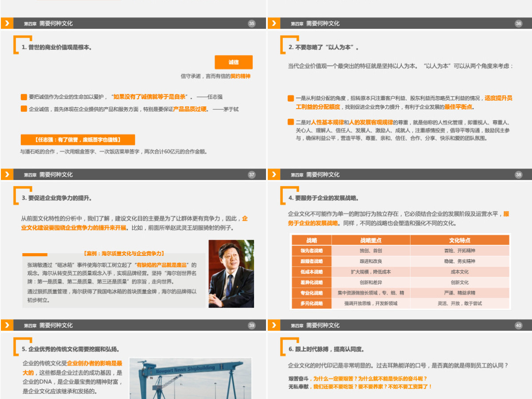The image size is (532, 399).
Task: Click the '如果没有了诚信就等于是自杀' highlighted quote
Action: click(149, 97)
